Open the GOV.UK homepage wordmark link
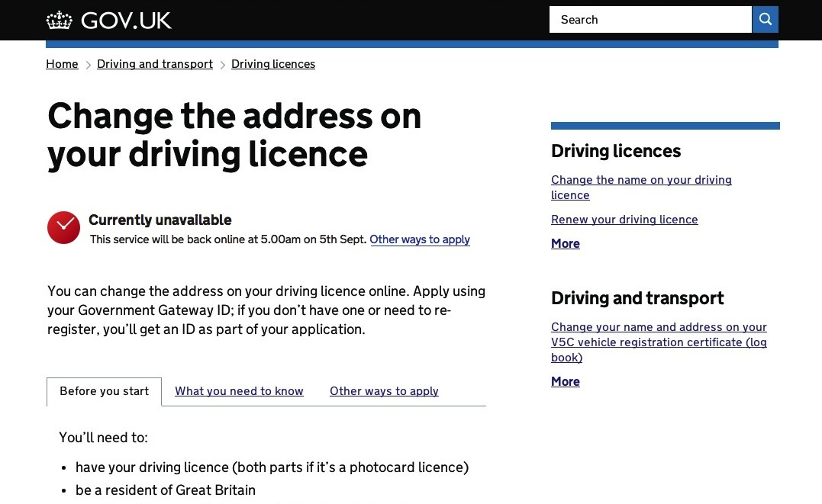 pos(126,21)
